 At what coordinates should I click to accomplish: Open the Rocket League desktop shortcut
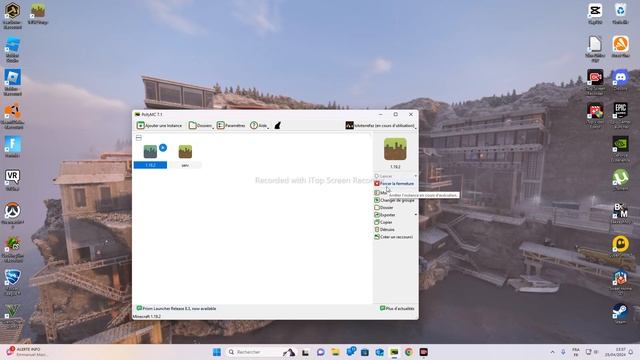pyautogui.click(x=13, y=282)
